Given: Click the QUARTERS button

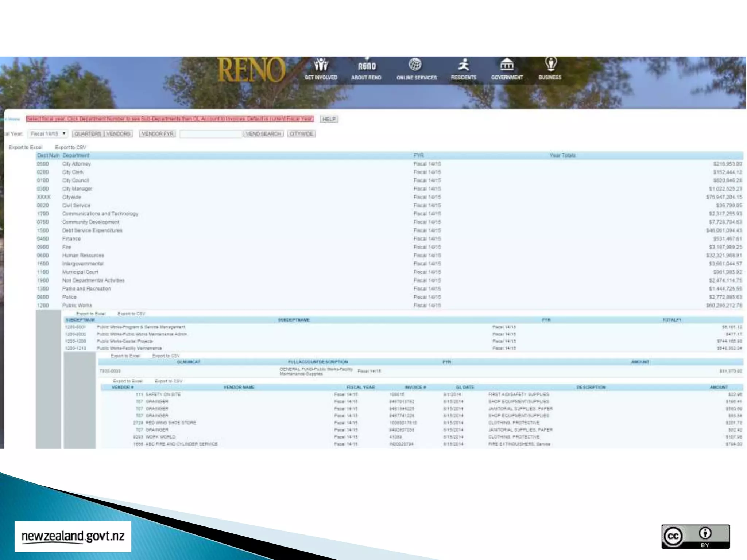Looking at the screenshot, I should pyautogui.click(x=88, y=134).
